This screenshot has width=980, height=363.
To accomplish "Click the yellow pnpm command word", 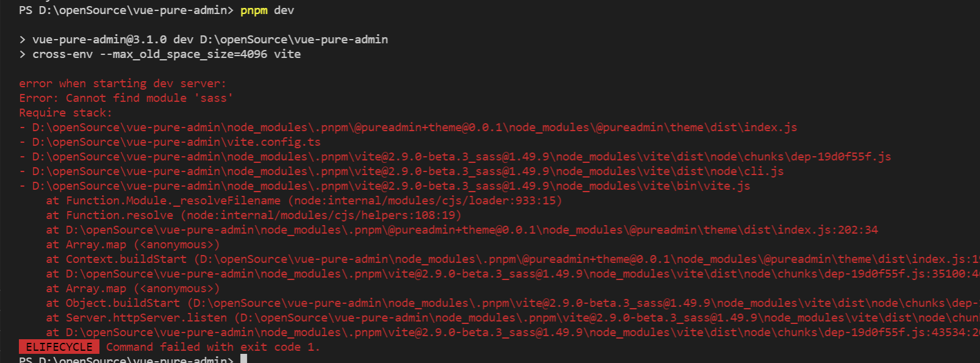I will click(x=254, y=10).
